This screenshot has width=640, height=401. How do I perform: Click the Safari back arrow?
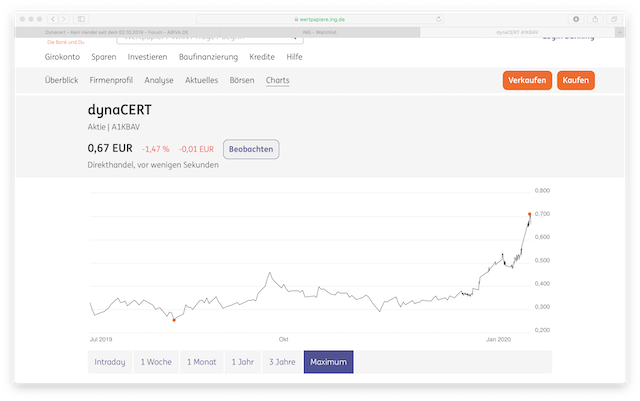[52, 19]
